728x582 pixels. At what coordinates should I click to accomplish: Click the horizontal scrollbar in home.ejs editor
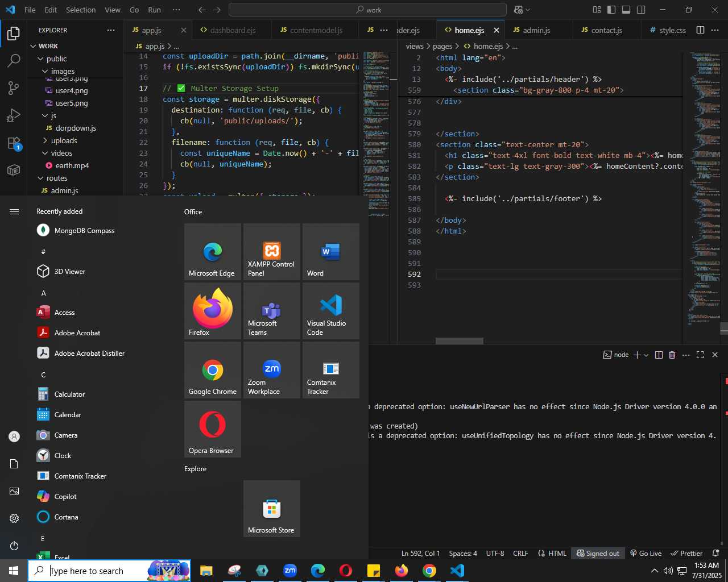(460, 341)
